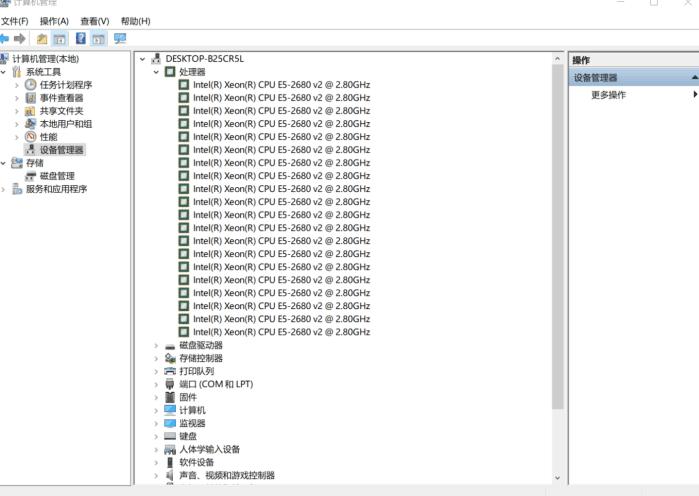Viewport: 699px width, 496px height.
Task: Expand the 任务计划程序 node
Action: pyautogui.click(x=17, y=85)
